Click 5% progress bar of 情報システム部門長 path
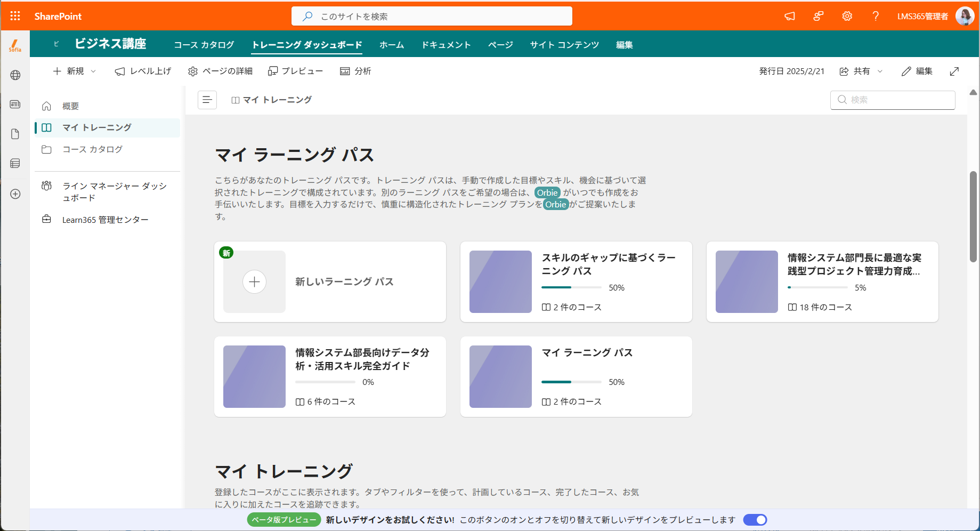 tap(818, 287)
